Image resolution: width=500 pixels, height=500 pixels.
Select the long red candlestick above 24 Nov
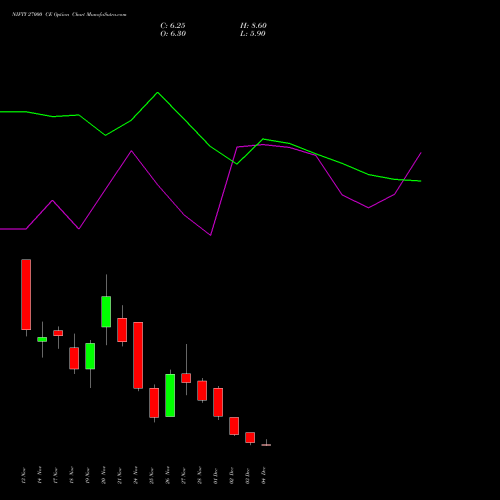click(x=138, y=355)
